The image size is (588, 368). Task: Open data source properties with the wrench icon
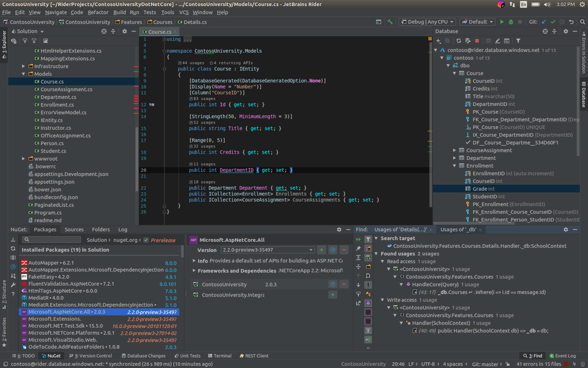(468, 40)
